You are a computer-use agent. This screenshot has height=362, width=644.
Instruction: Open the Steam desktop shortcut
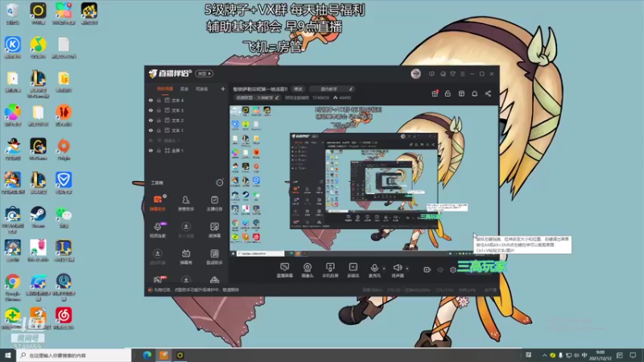[x=38, y=216]
